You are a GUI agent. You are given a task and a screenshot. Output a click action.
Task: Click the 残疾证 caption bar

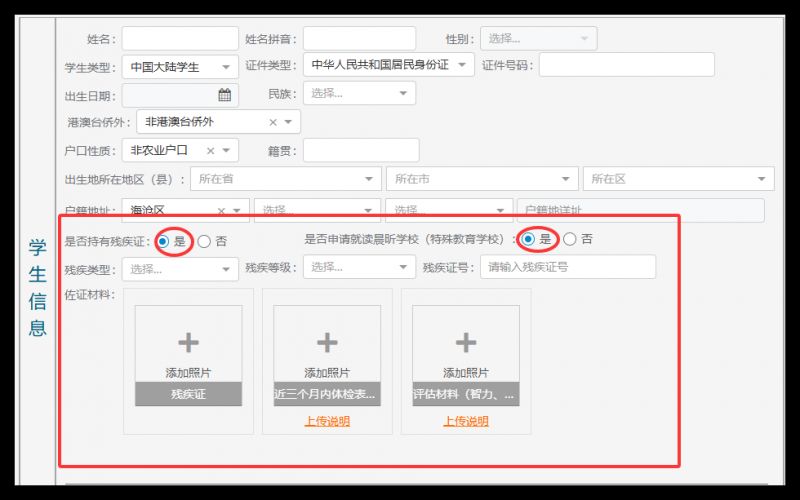188,394
